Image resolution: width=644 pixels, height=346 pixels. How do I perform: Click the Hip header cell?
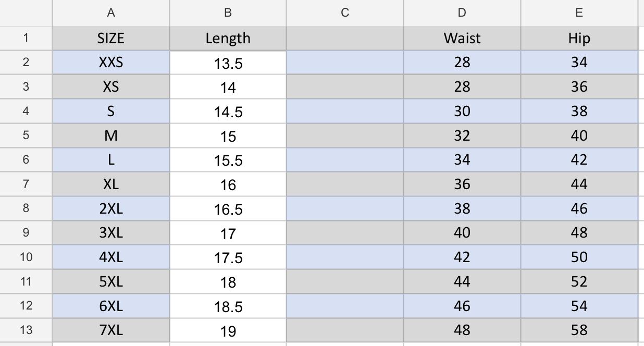tap(579, 38)
